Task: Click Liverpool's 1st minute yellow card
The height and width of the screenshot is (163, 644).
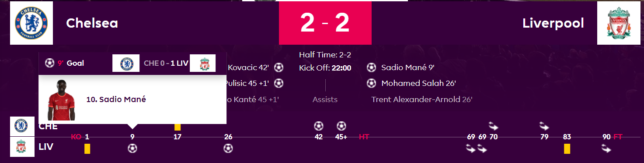Action: pos(87,149)
